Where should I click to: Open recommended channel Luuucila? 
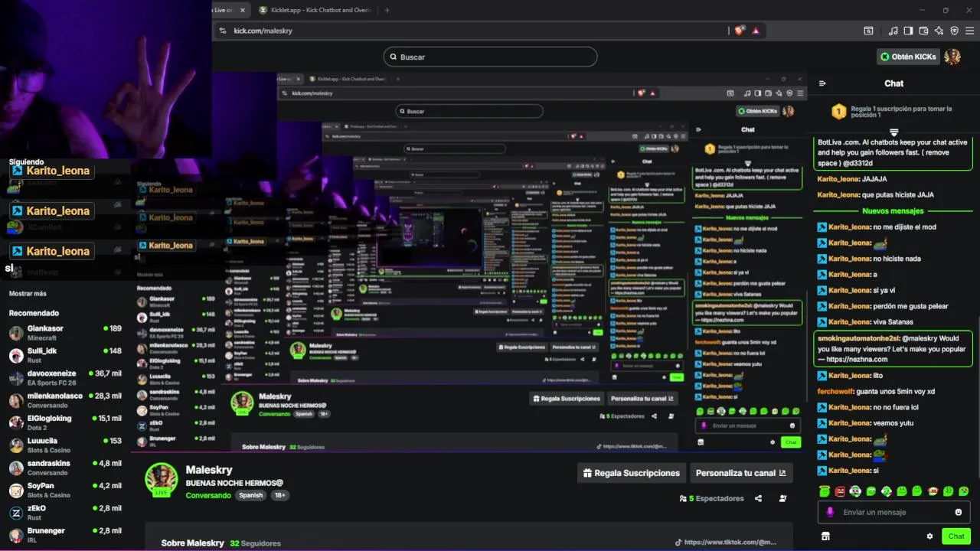[65, 445]
